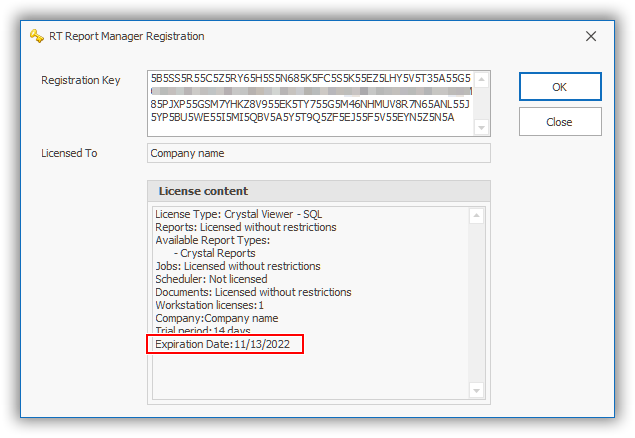Click the Documents licensed line

[x=253, y=292]
